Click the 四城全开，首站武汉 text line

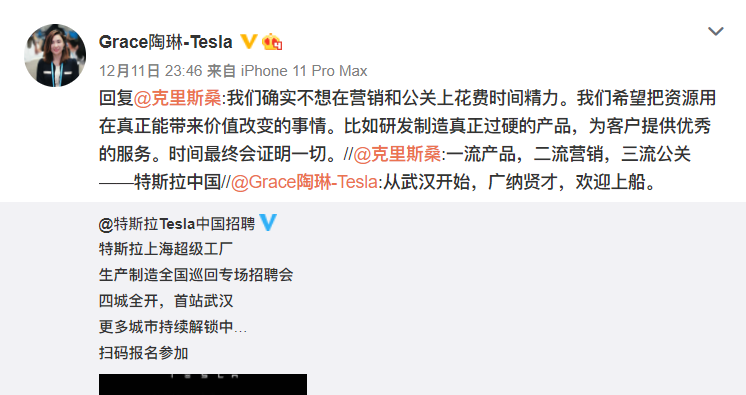click(x=166, y=301)
